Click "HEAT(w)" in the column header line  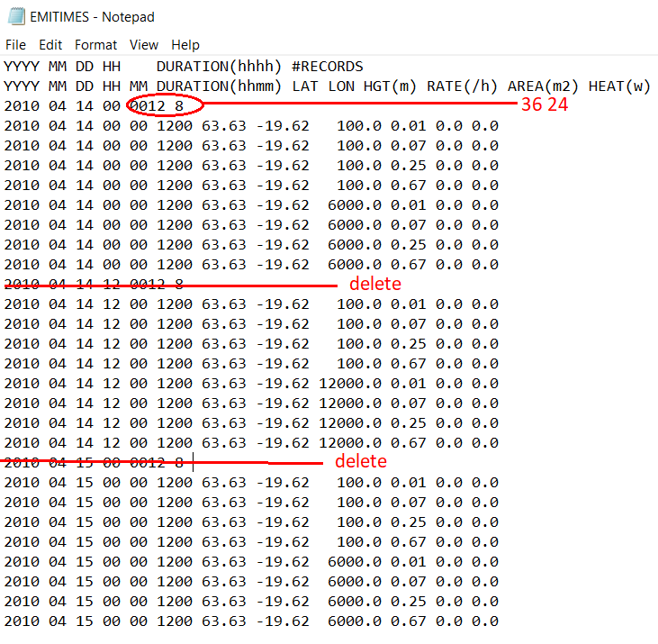point(618,86)
